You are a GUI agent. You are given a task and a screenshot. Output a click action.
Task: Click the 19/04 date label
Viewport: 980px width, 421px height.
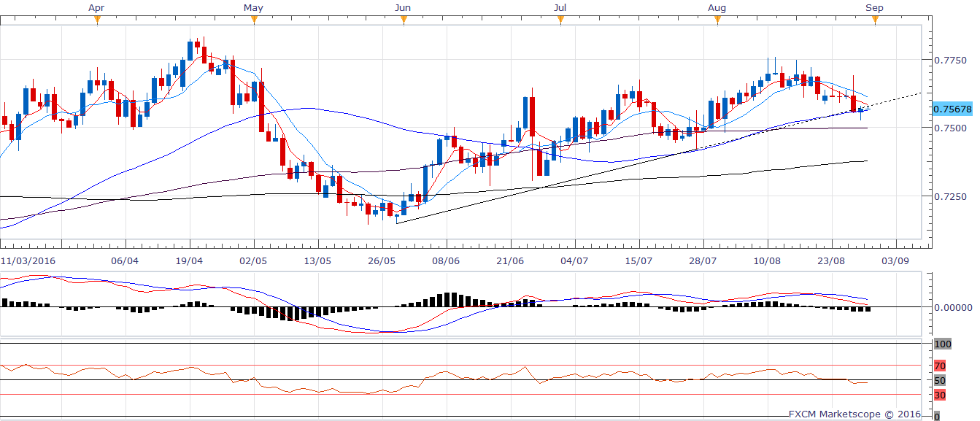(189, 260)
